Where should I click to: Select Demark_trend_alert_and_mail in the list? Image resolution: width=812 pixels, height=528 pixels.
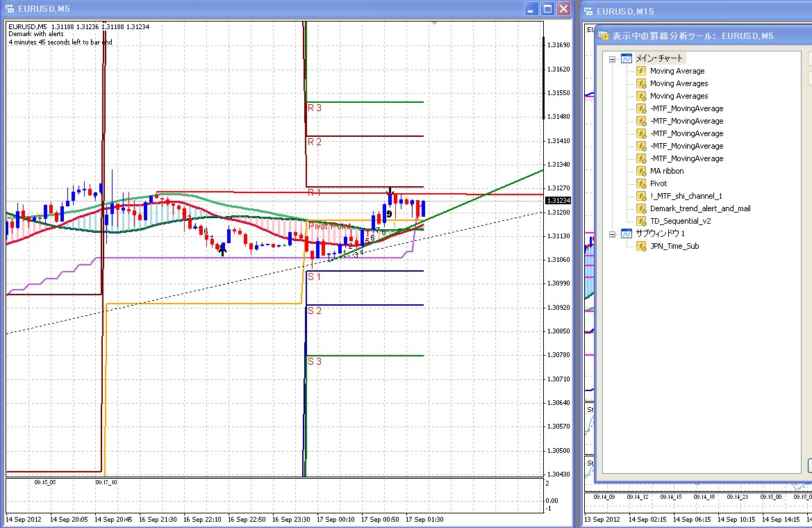(x=700, y=208)
